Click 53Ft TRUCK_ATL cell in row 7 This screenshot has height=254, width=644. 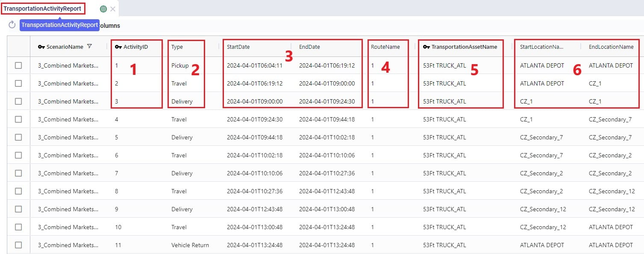coord(444,173)
